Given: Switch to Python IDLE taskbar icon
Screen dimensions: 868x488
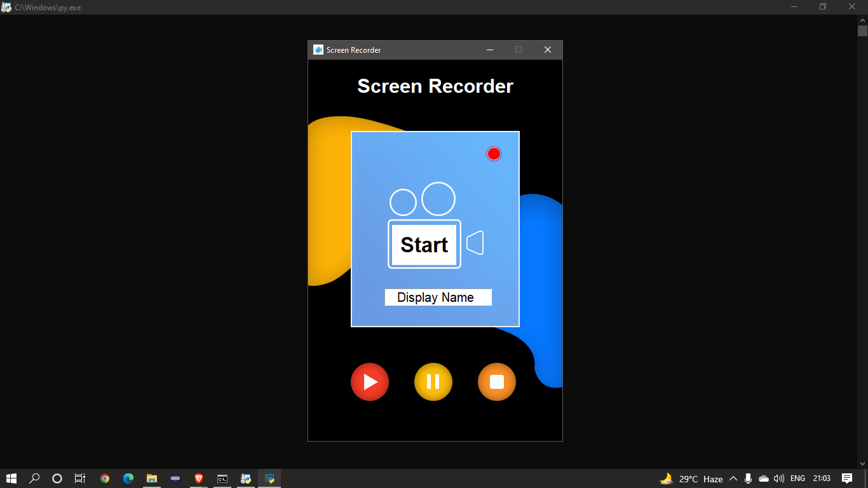Looking at the screenshot, I should click(x=246, y=478).
